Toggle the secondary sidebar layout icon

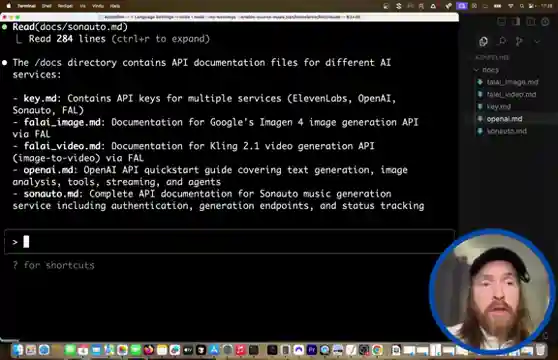click(516, 22)
